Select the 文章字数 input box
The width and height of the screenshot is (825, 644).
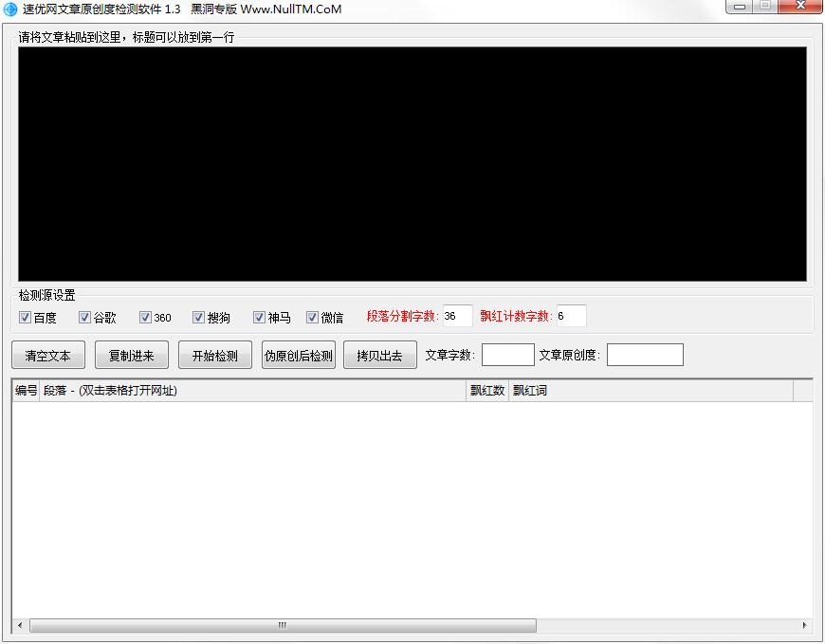pyautogui.click(x=507, y=354)
